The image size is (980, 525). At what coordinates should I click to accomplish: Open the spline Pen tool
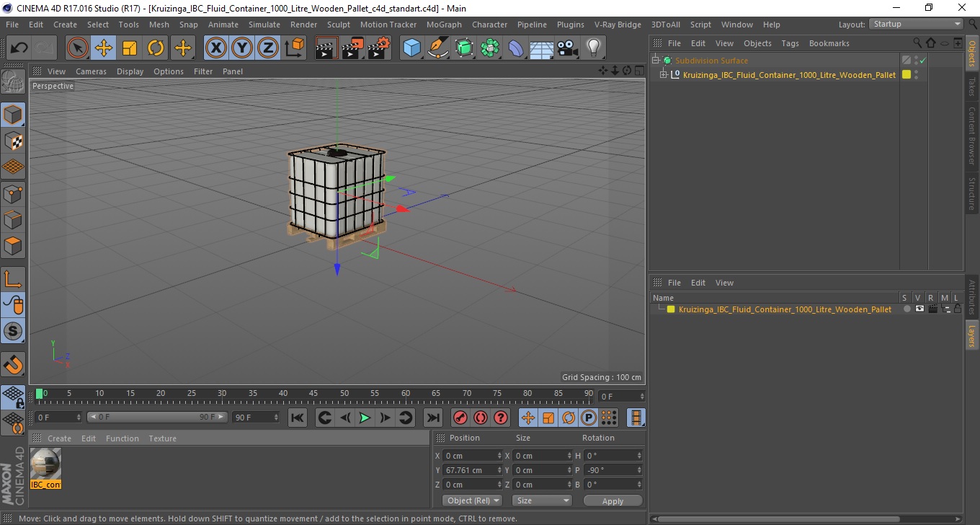coord(438,48)
